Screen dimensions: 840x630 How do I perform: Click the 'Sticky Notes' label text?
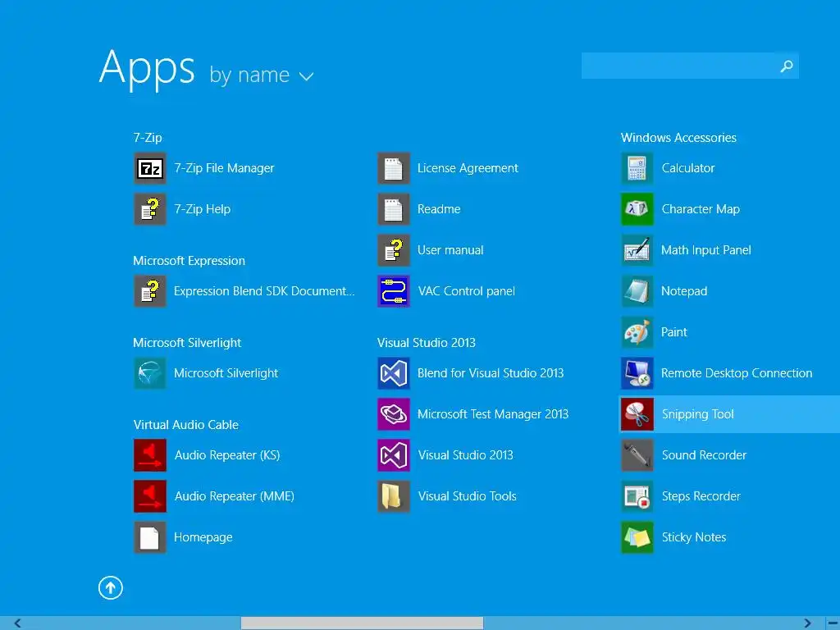pos(694,537)
